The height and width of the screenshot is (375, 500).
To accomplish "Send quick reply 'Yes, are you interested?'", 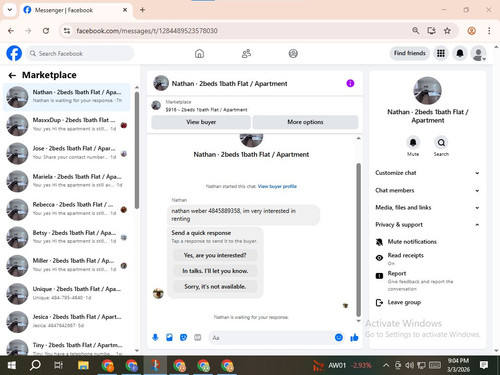I will tap(215, 255).
